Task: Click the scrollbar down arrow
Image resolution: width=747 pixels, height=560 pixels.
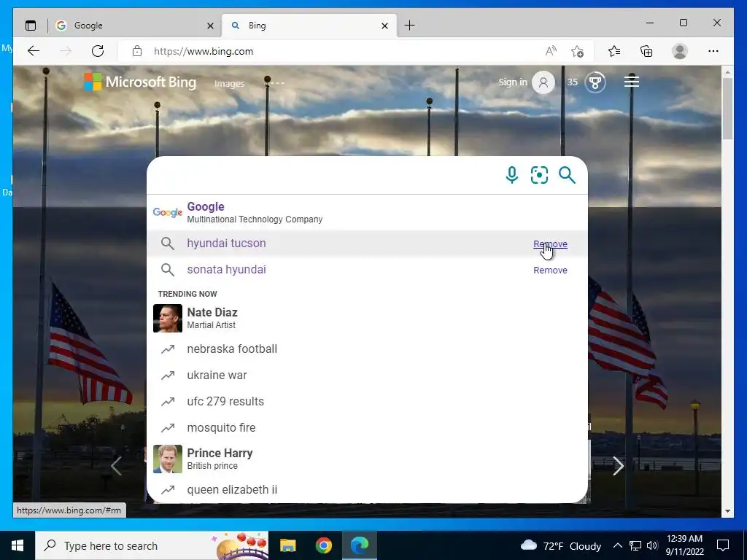Action: pyautogui.click(x=727, y=511)
